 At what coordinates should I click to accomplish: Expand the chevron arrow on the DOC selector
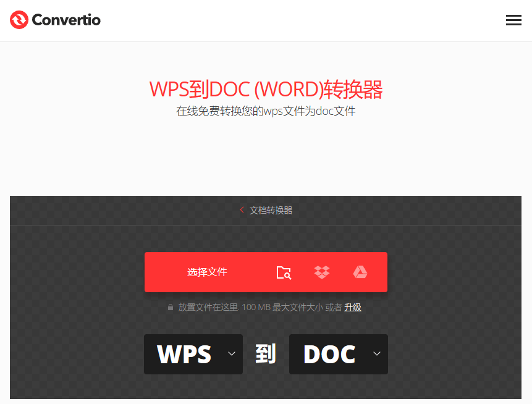pos(376,354)
